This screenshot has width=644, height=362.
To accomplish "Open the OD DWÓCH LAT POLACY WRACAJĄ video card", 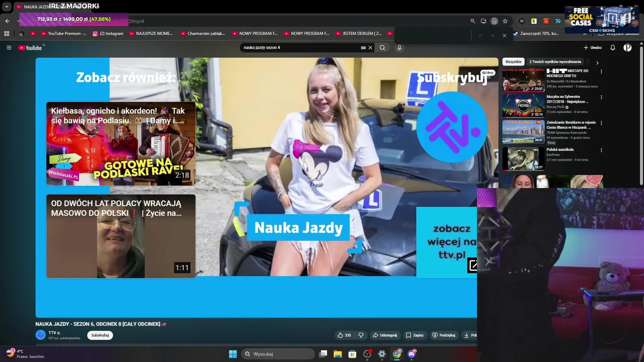I will [x=121, y=236].
